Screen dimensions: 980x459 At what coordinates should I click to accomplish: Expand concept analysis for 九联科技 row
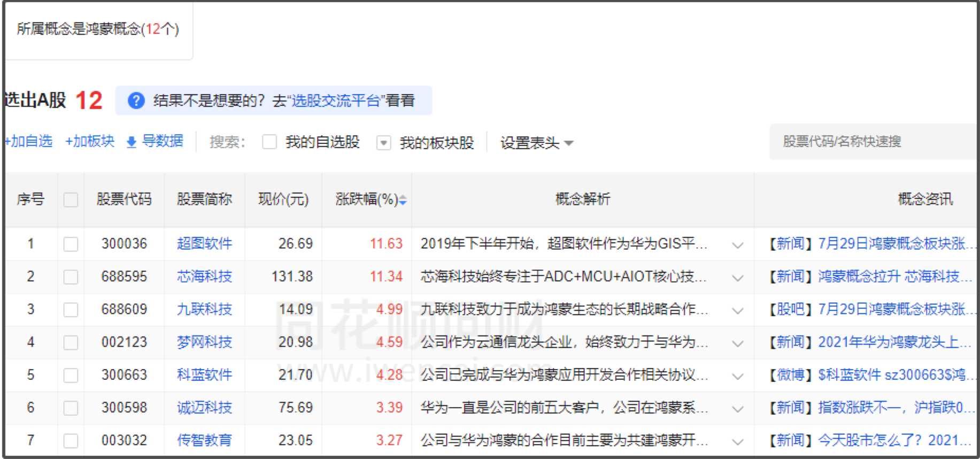tap(738, 310)
